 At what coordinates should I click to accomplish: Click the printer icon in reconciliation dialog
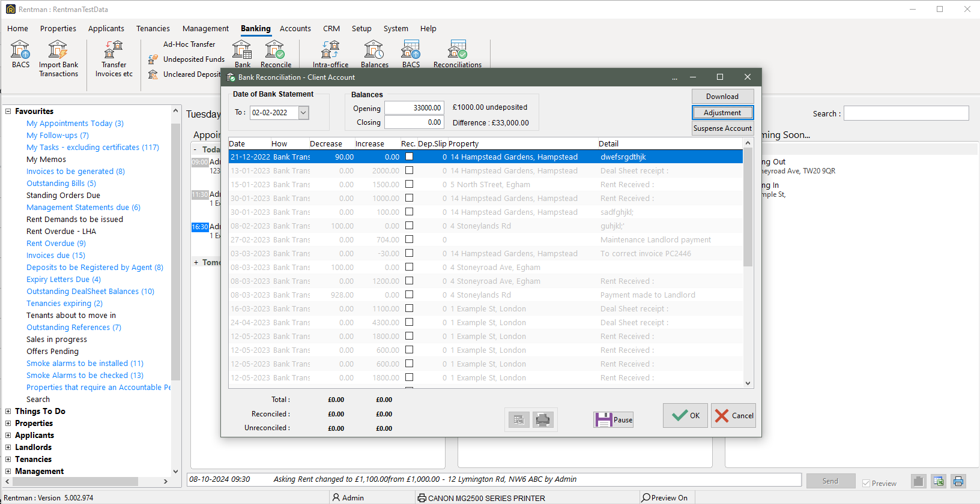click(543, 420)
